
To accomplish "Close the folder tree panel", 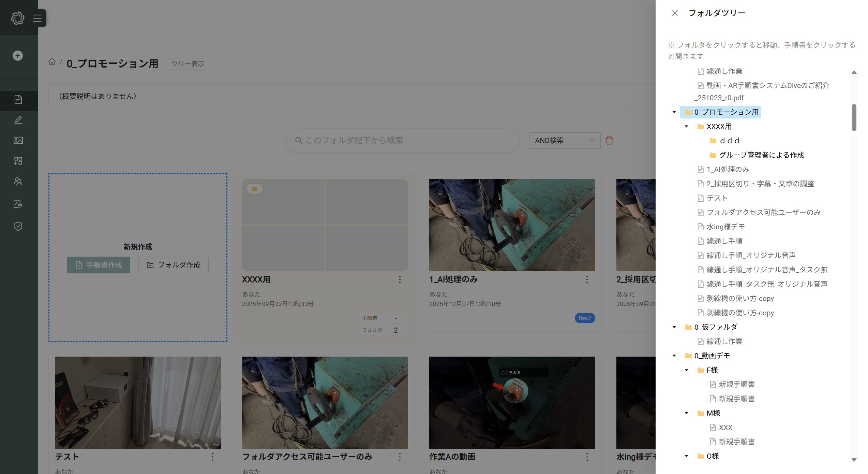I will click(x=675, y=13).
